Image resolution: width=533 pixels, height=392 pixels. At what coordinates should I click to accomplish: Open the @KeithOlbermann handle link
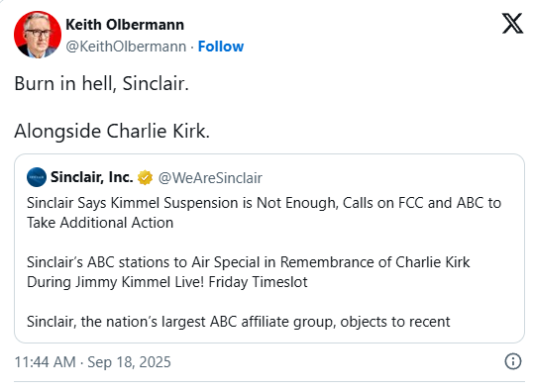tap(126, 47)
